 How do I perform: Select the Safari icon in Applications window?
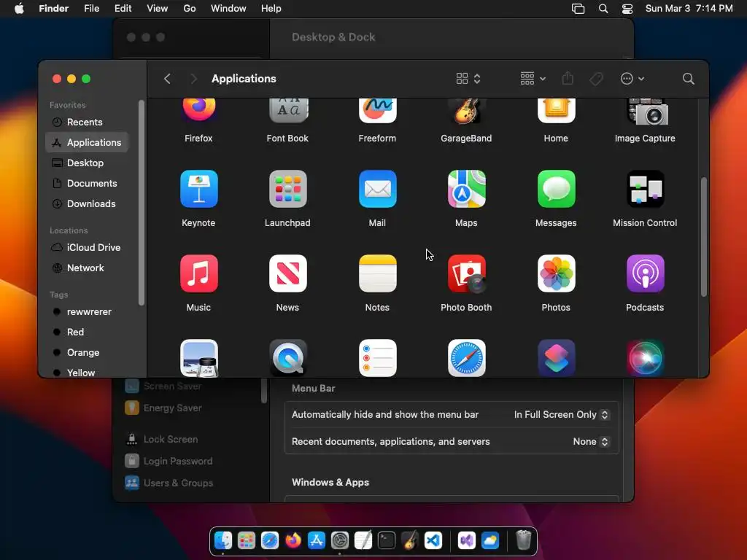tap(466, 357)
